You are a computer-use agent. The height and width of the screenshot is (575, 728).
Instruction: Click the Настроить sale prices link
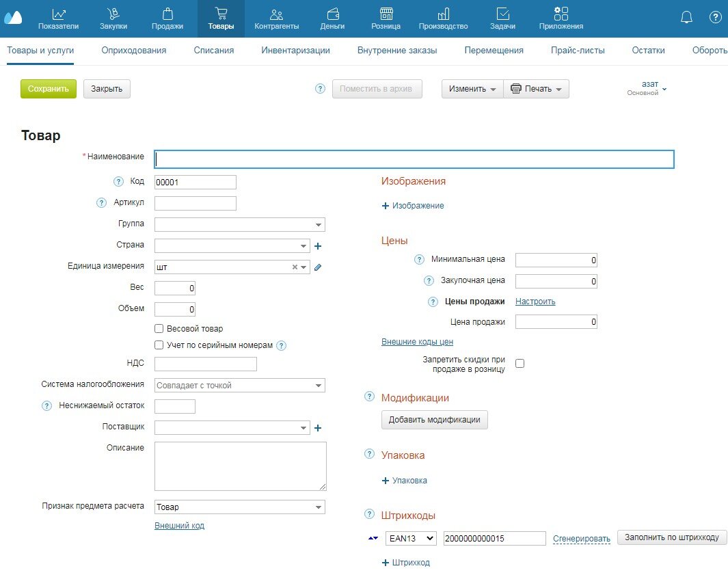(535, 302)
